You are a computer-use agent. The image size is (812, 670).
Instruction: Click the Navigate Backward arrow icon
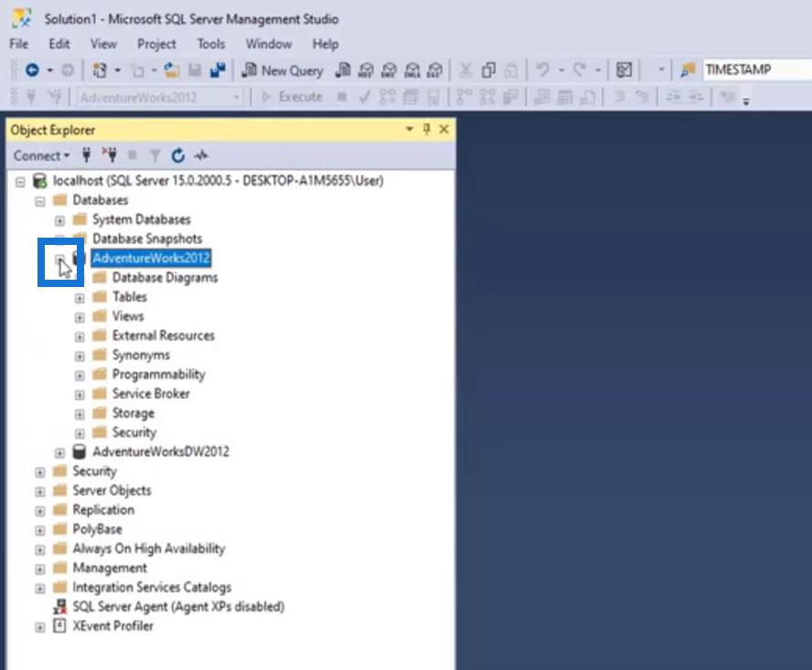(x=32, y=69)
